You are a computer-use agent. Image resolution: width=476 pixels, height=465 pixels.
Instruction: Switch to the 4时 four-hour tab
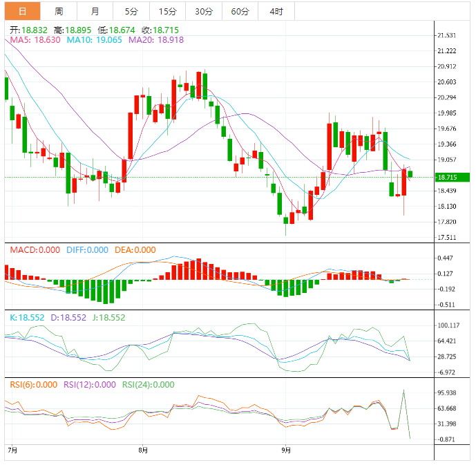276,11
